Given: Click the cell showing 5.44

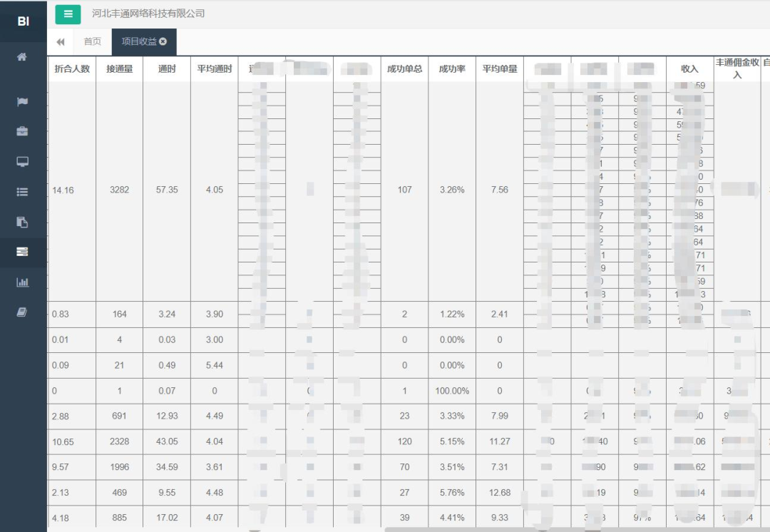Looking at the screenshot, I should pyautogui.click(x=215, y=365).
